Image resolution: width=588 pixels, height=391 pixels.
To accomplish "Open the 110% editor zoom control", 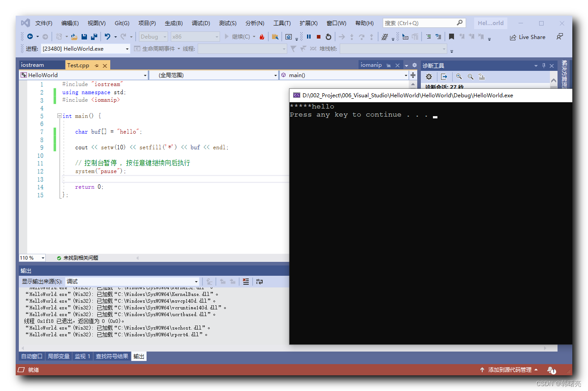I will click(31, 257).
